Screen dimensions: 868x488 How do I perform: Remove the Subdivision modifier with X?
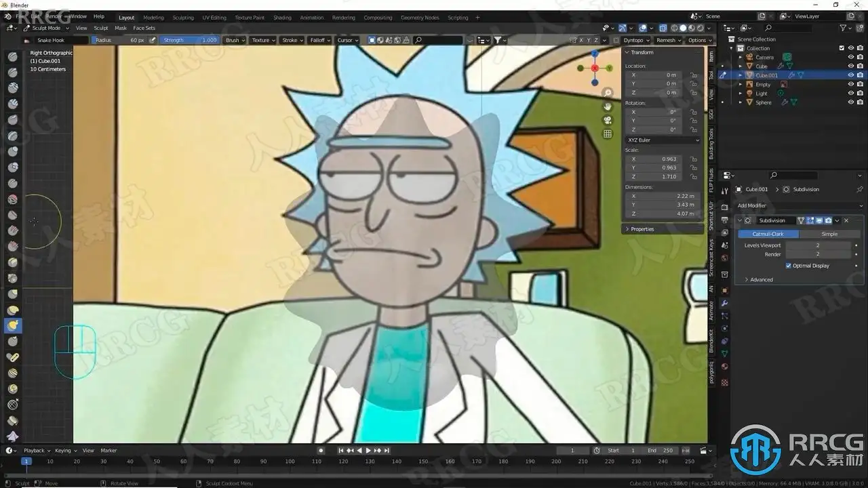pyautogui.click(x=846, y=220)
